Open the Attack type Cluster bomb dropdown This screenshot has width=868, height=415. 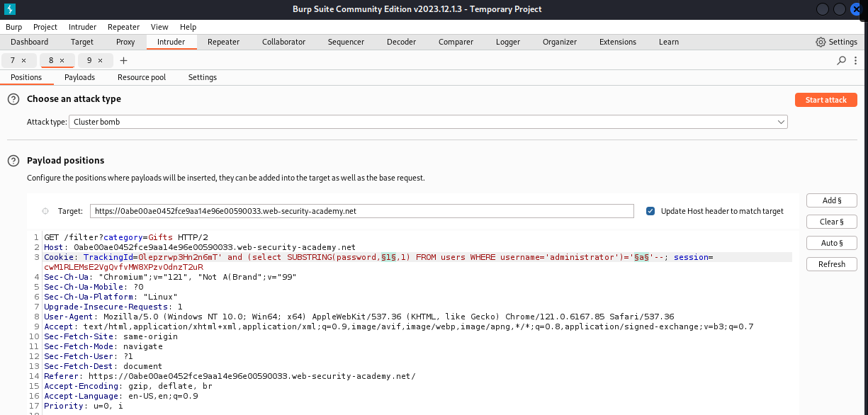(x=429, y=122)
